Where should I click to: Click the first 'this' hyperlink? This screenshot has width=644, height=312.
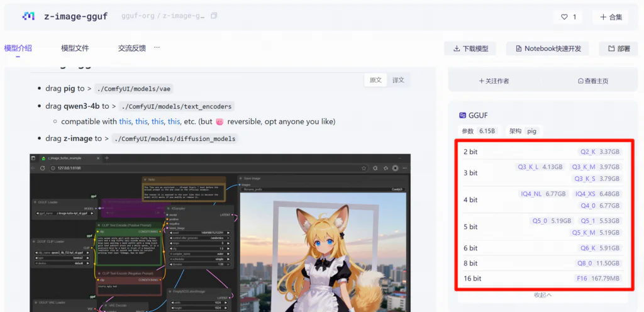point(125,121)
